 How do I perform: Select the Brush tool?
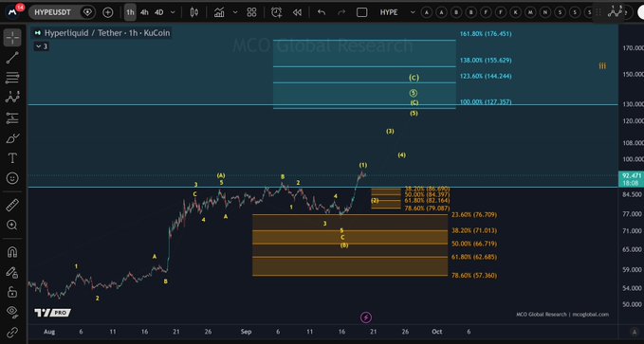click(12, 138)
